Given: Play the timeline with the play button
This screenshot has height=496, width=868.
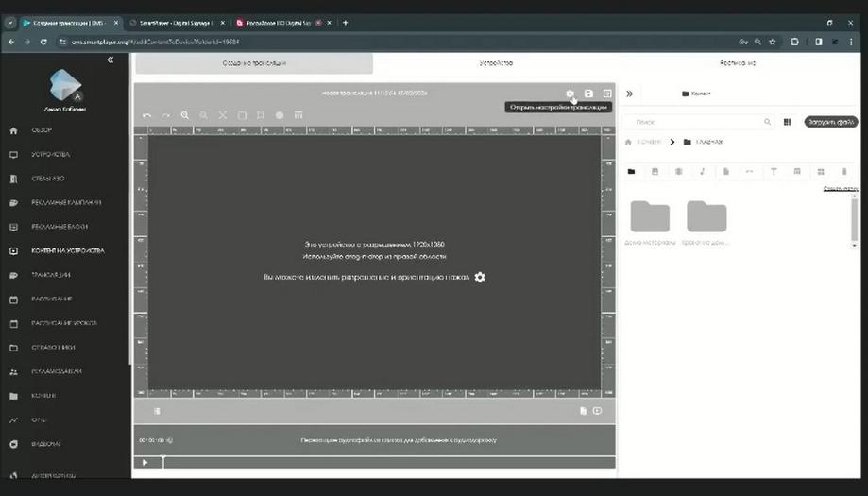Looking at the screenshot, I should (x=145, y=463).
